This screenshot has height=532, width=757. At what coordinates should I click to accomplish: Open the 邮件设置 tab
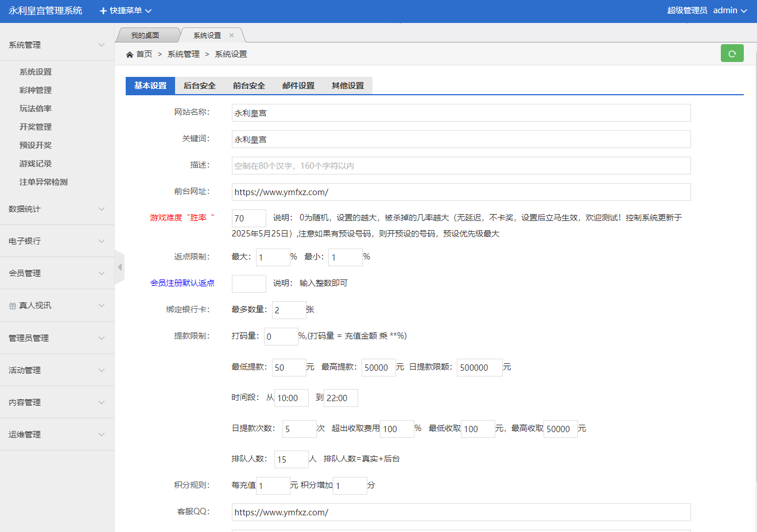[x=298, y=86]
